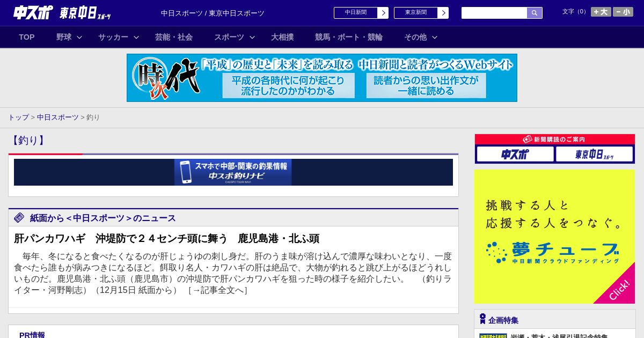Click ribbon icon beside 企画特集

coord(482,319)
